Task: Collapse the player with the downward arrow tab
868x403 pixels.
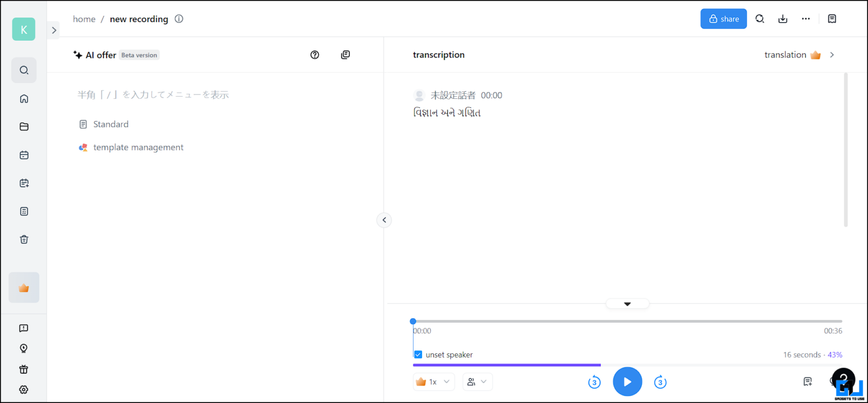Action: [627, 304]
